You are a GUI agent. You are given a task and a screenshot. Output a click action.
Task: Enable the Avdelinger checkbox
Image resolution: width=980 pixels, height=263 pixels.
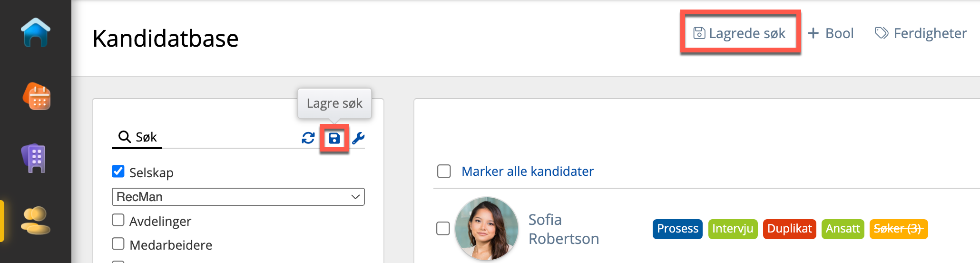[118, 220]
